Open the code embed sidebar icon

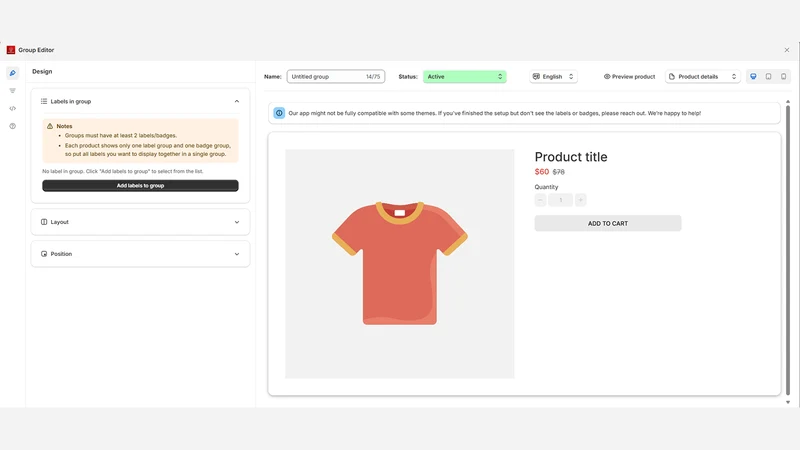click(x=13, y=108)
